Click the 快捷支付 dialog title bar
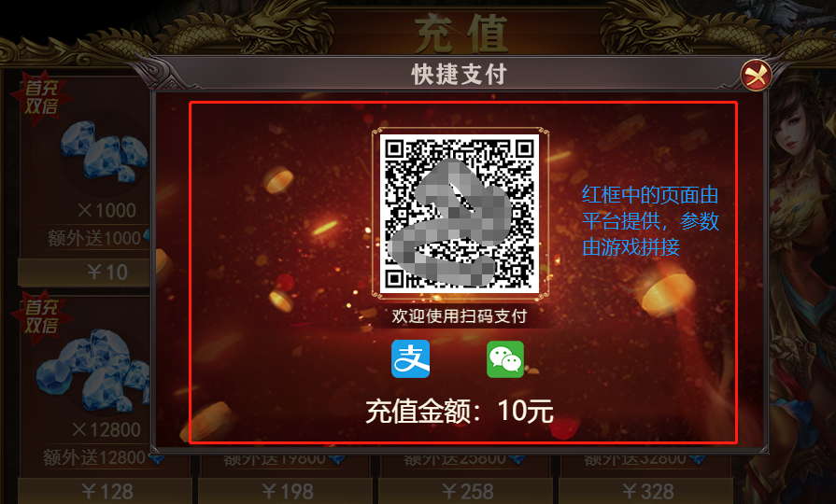 (x=460, y=74)
